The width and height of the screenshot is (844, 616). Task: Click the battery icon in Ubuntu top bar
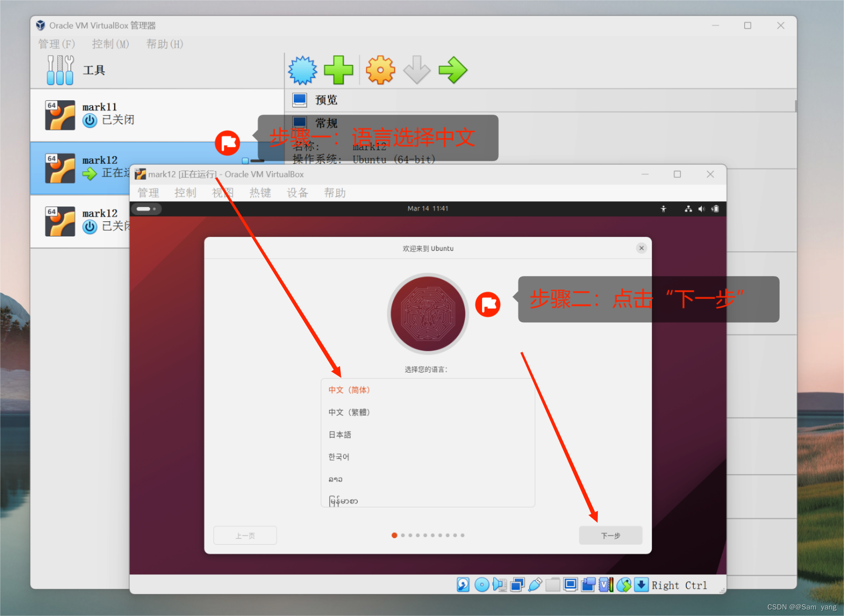tap(715, 209)
